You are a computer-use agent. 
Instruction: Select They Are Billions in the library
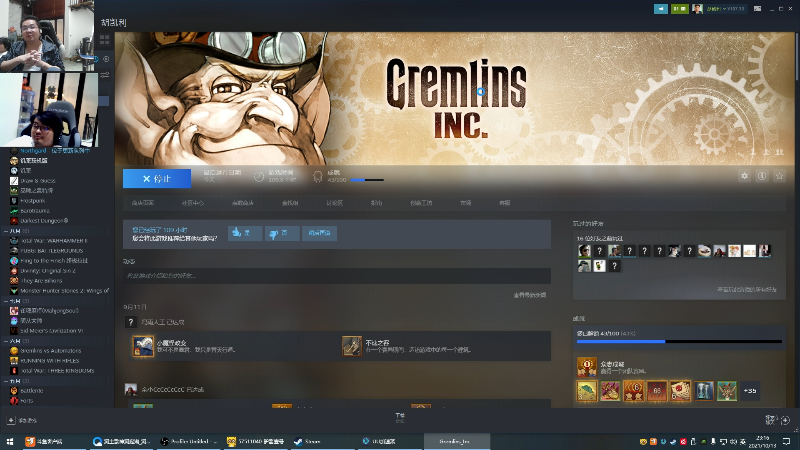[41, 281]
